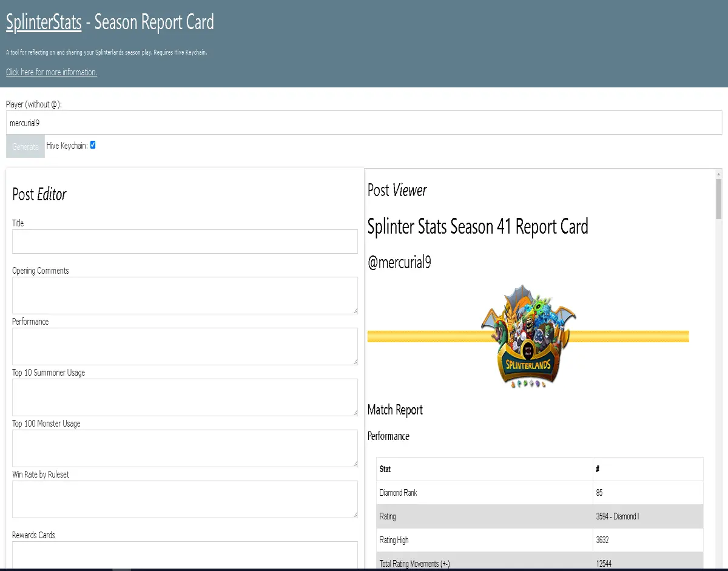
Task: Click the 'Stat' column header
Action: click(485, 469)
